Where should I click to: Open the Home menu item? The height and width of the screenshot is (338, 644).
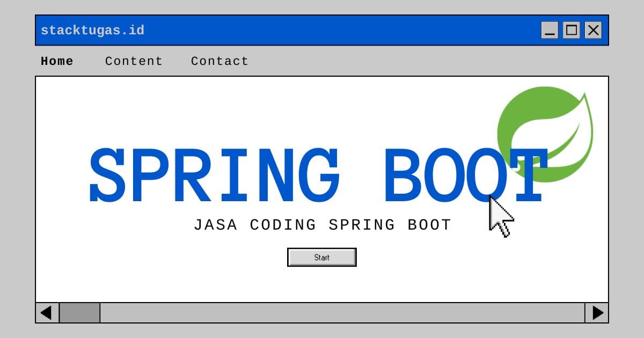[57, 61]
